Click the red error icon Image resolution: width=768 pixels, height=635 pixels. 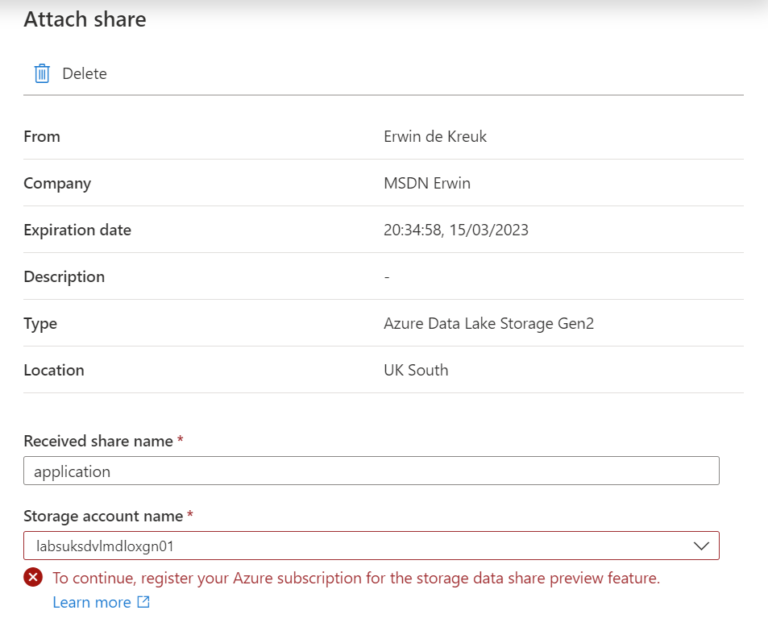(x=33, y=577)
